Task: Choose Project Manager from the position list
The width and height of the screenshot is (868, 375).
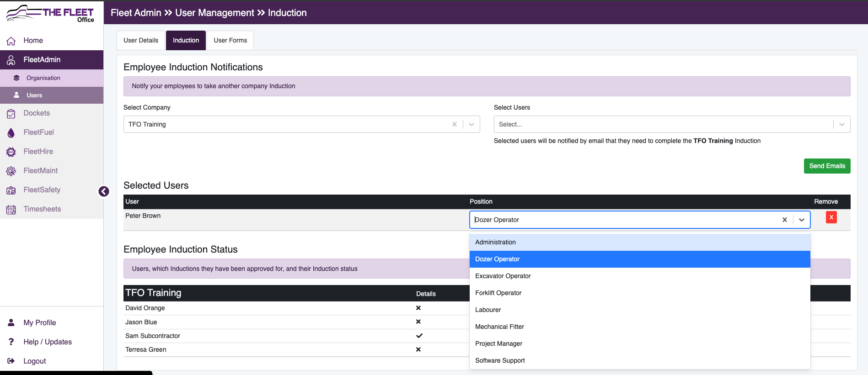Action: click(x=640, y=343)
